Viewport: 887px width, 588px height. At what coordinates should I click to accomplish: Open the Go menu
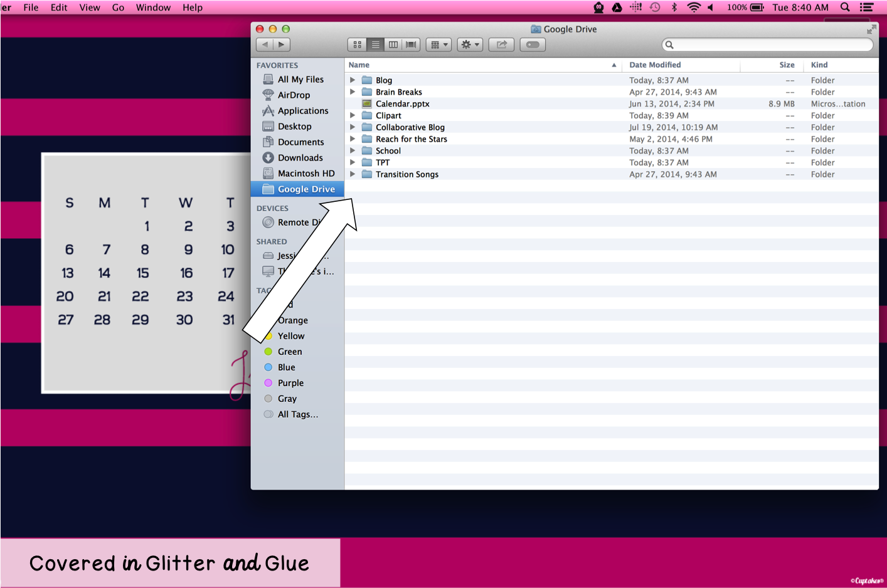click(x=118, y=8)
